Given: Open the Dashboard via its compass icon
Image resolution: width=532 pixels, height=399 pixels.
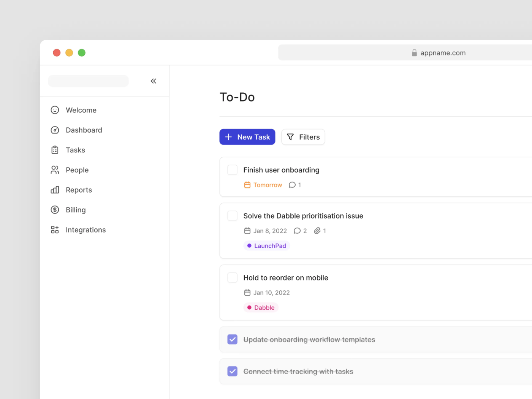Looking at the screenshot, I should click(x=55, y=130).
